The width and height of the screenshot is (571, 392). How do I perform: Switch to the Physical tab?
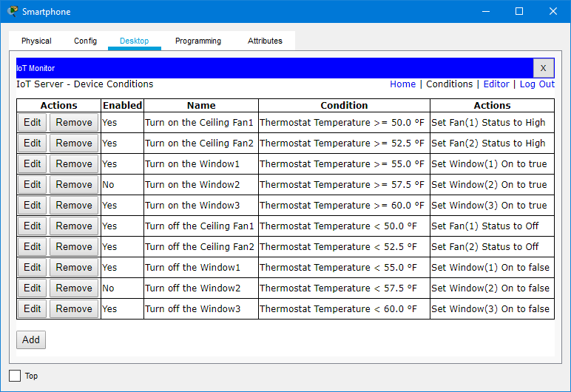pyautogui.click(x=36, y=41)
